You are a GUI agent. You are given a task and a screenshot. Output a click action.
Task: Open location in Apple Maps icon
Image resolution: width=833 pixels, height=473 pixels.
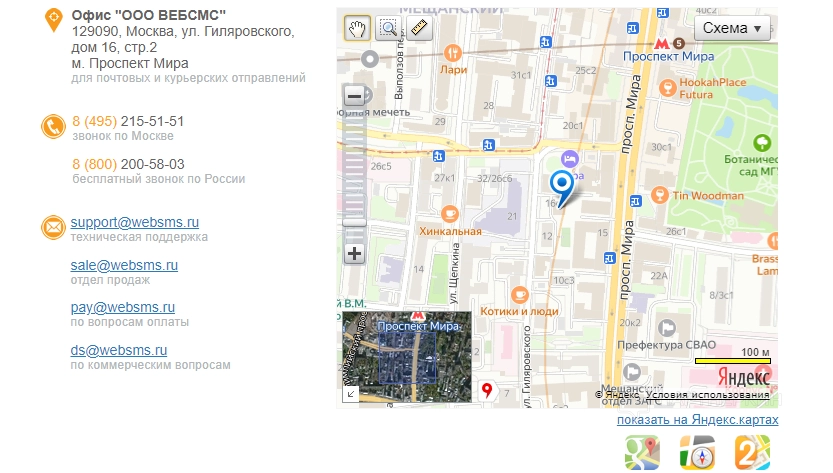coord(698,453)
